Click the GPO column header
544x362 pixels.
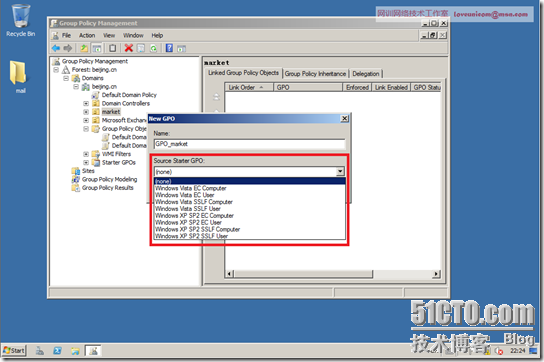(x=308, y=87)
